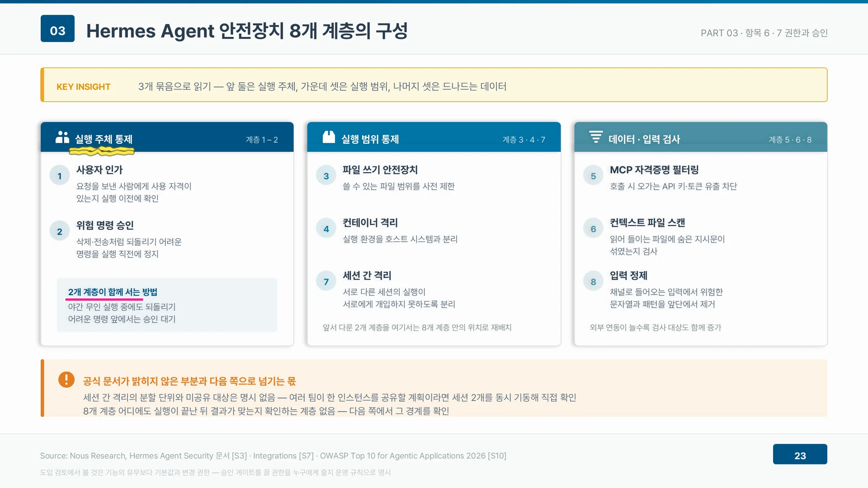
Task: Click the 2개 계층이 함께 서는 방법 callout title
Action: click(113, 292)
